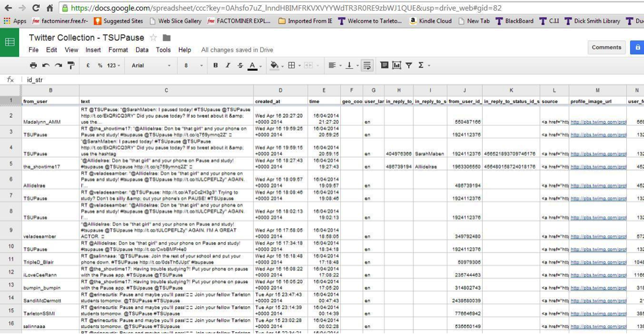Open the Tools menu

tap(163, 50)
